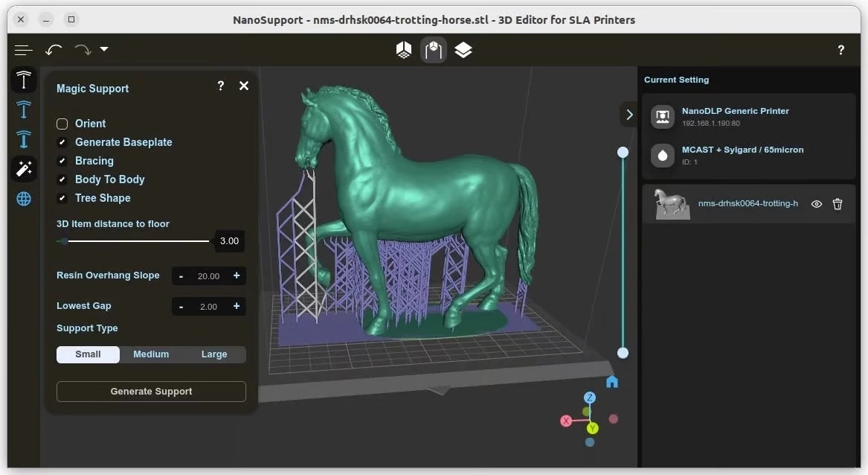Click the Generate Support button

tap(151, 392)
